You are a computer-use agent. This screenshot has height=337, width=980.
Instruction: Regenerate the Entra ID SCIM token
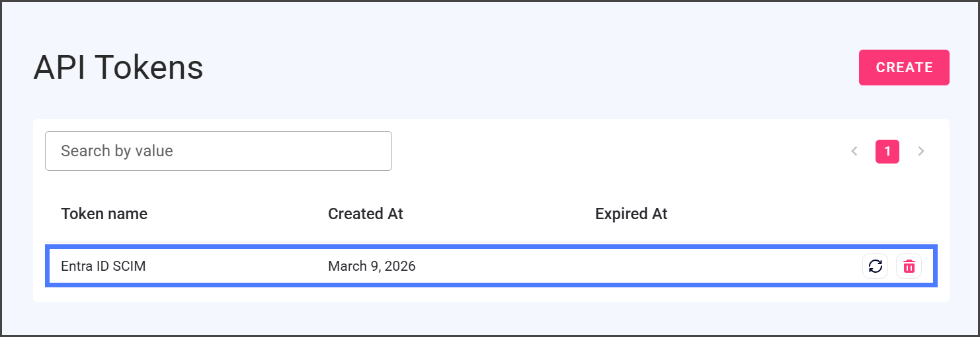tap(875, 266)
